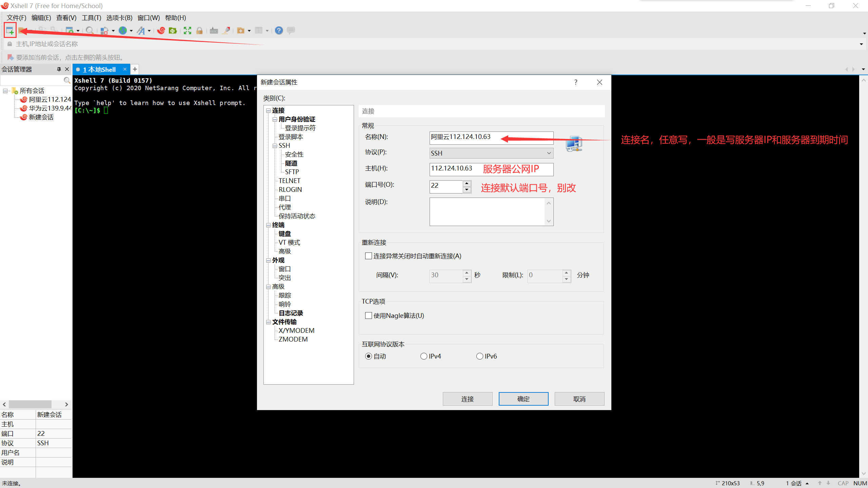Screen dimensions: 868x488
Task: Click the computer network icon in dialog
Action: (574, 144)
